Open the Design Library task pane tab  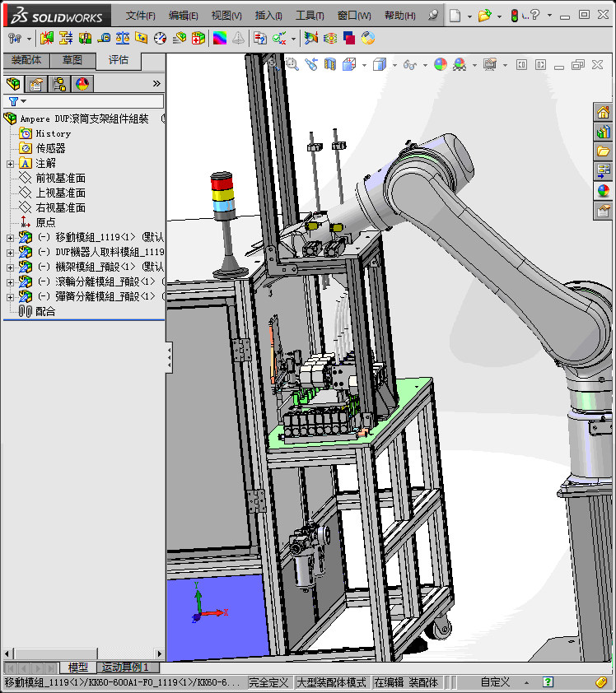(603, 132)
